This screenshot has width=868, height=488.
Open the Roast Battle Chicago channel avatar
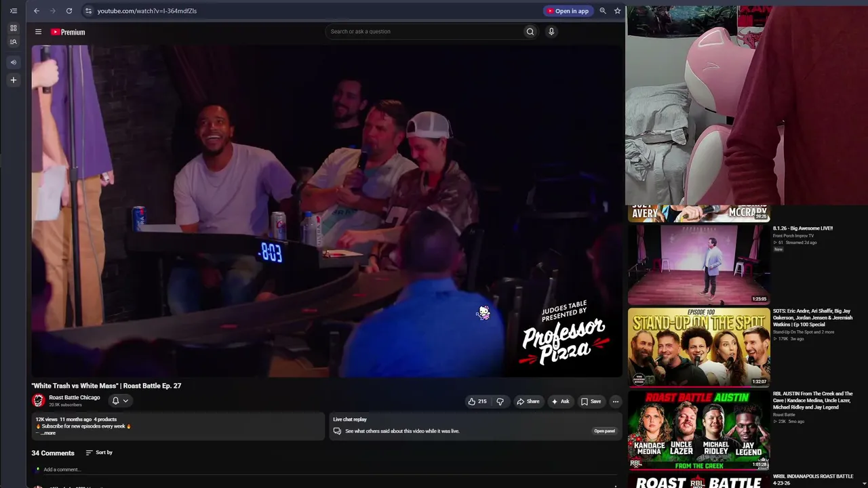pyautogui.click(x=39, y=401)
